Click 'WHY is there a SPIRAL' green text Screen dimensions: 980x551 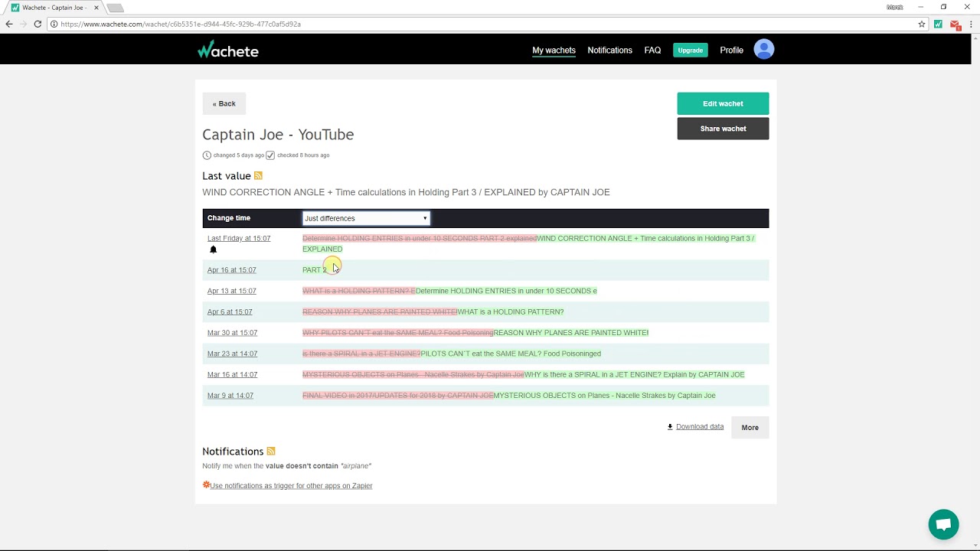635,375
